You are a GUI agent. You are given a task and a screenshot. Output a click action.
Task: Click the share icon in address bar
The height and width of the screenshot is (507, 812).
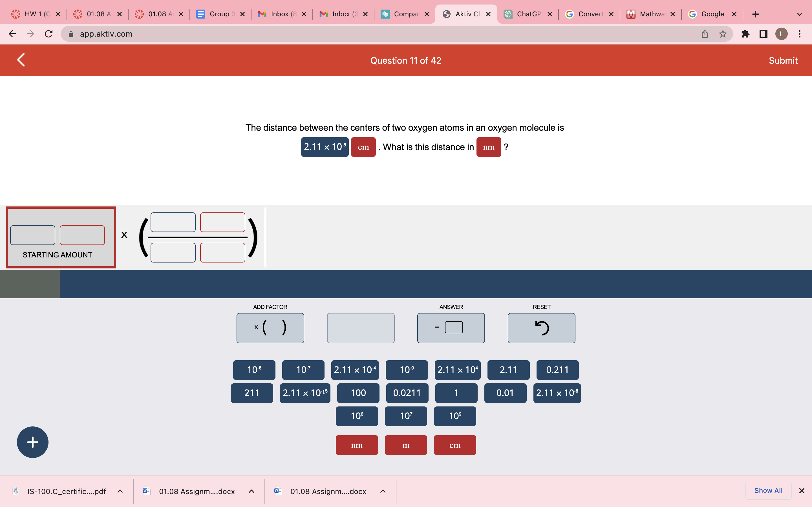(705, 34)
